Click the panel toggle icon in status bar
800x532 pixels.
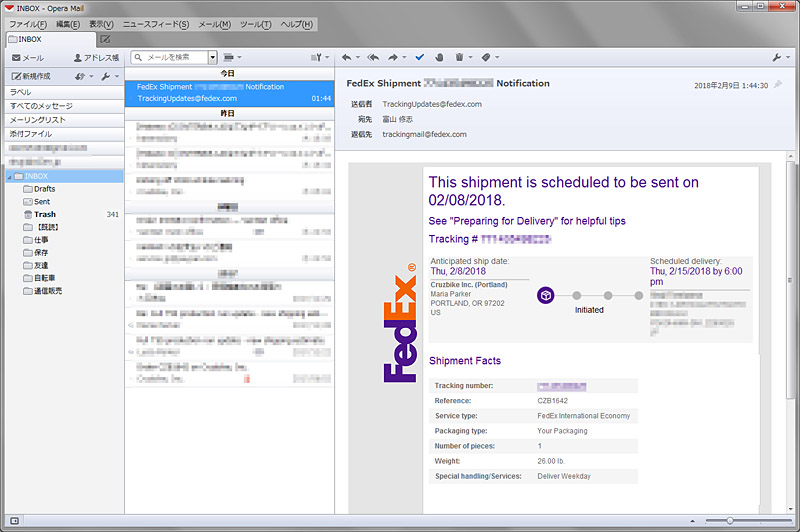click(14, 521)
